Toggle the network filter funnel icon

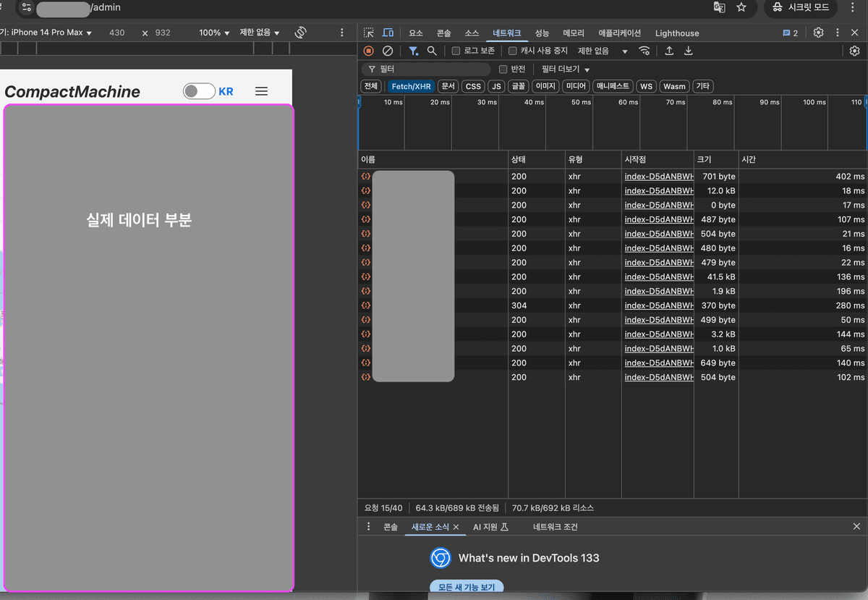pyautogui.click(x=413, y=51)
